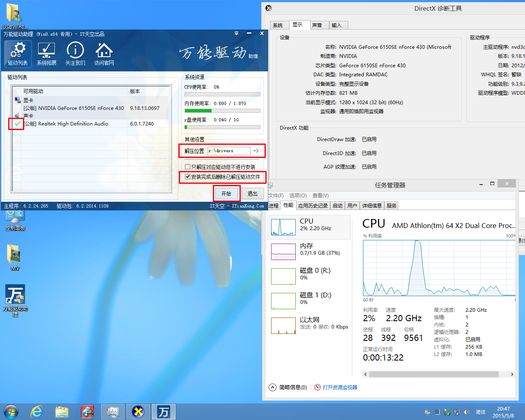The width and height of the screenshot is (525, 420).
Task: Select the CPU graph thumbnail in the performance list
Action: [283, 227]
